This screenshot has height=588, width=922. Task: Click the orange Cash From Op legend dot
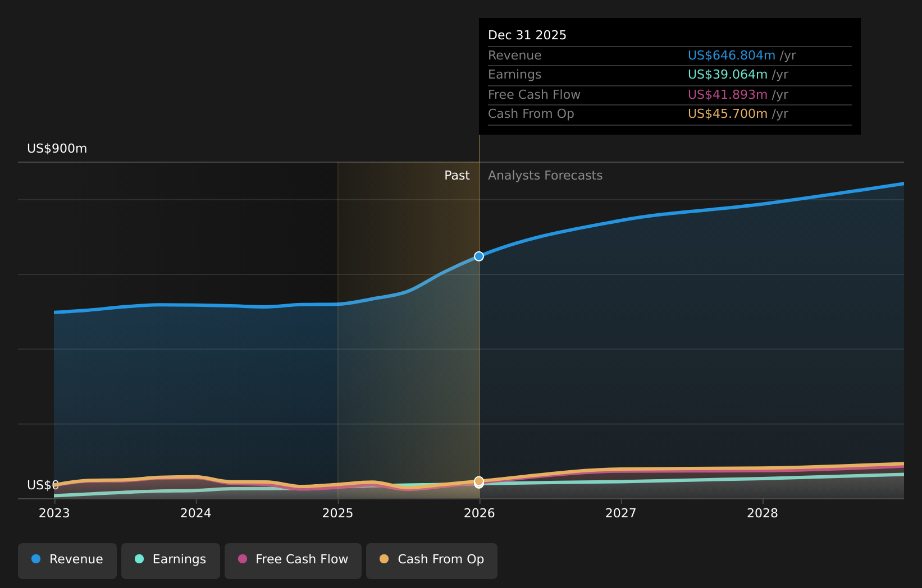(x=384, y=559)
